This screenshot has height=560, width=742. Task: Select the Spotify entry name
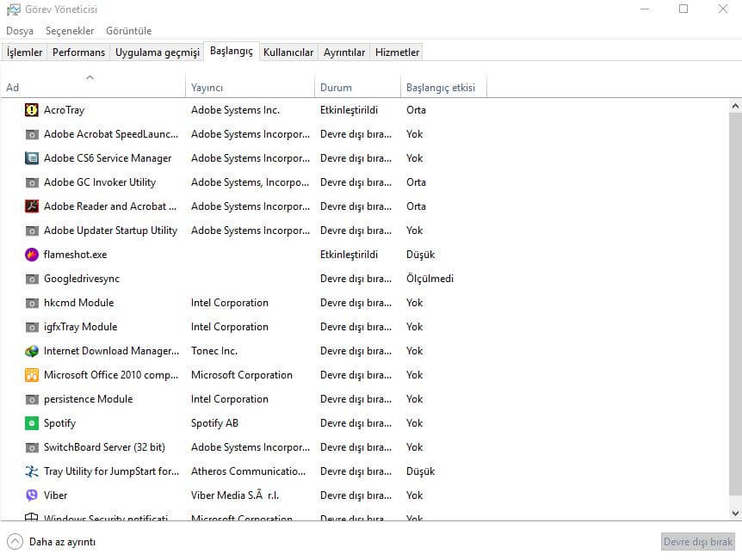coord(59,423)
